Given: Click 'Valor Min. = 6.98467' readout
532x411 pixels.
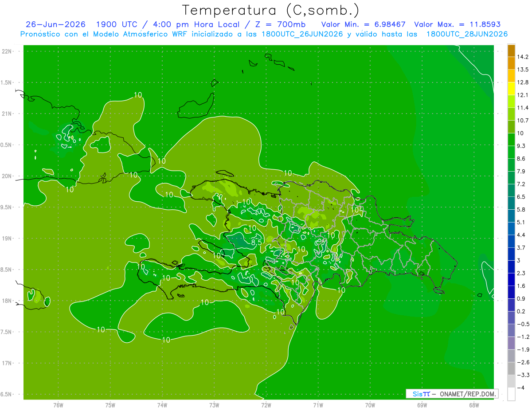Looking at the screenshot, I should pos(364,24).
